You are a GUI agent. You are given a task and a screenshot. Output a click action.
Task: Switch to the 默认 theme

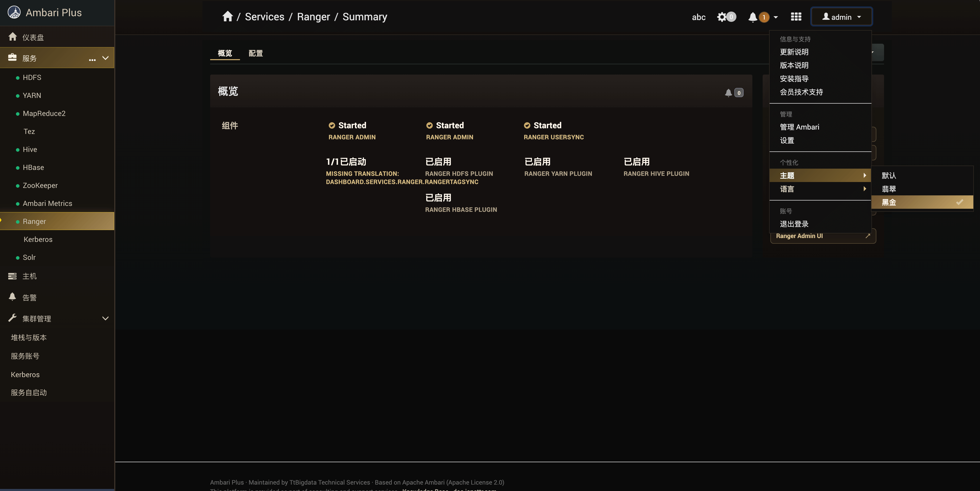(889, 175)
